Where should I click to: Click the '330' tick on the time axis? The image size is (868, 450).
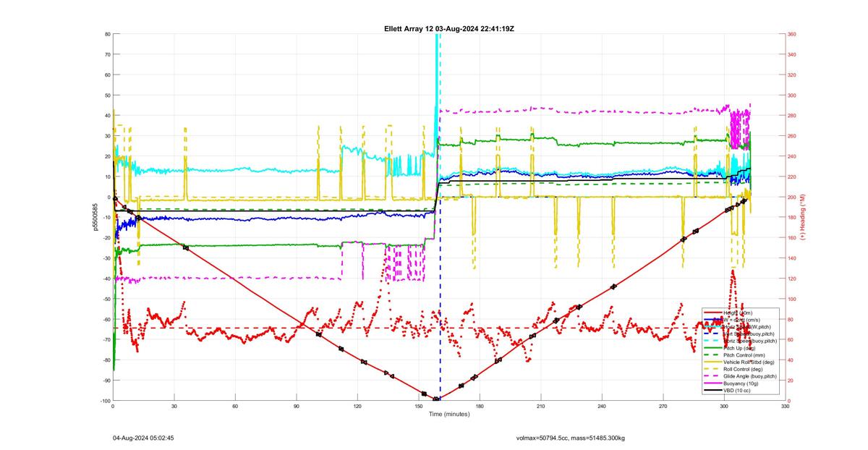tap(786, 407)
